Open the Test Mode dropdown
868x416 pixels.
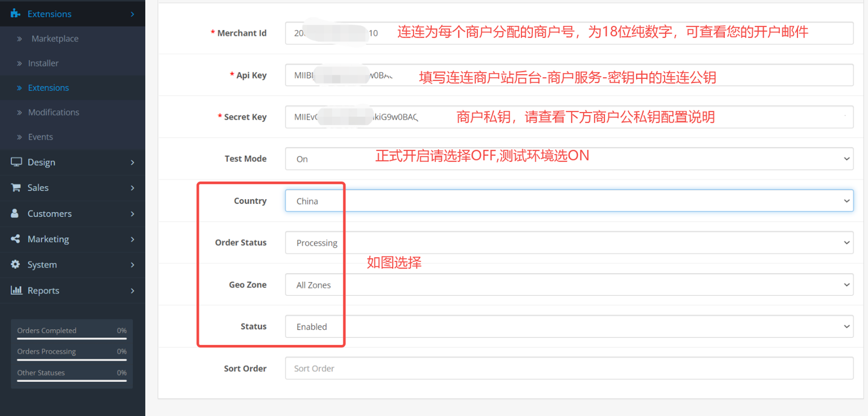click(x=569, y=159)
